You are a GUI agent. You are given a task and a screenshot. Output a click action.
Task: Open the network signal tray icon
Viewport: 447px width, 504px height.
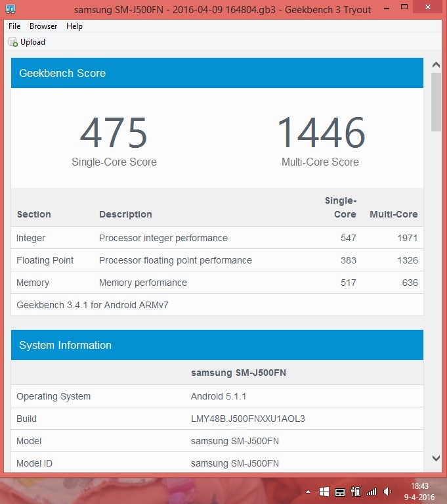[x=372, y=492]
